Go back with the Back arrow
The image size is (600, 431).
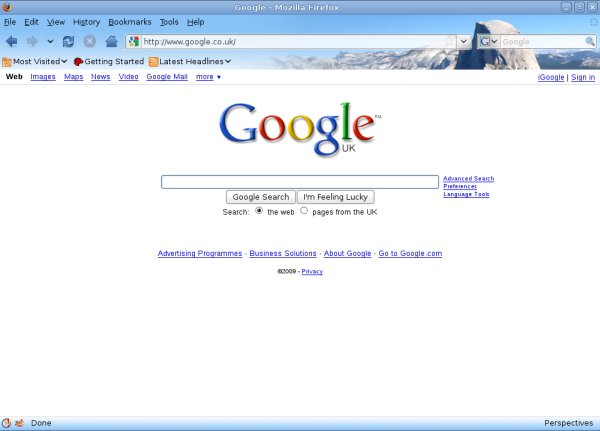tap(11, 41)
